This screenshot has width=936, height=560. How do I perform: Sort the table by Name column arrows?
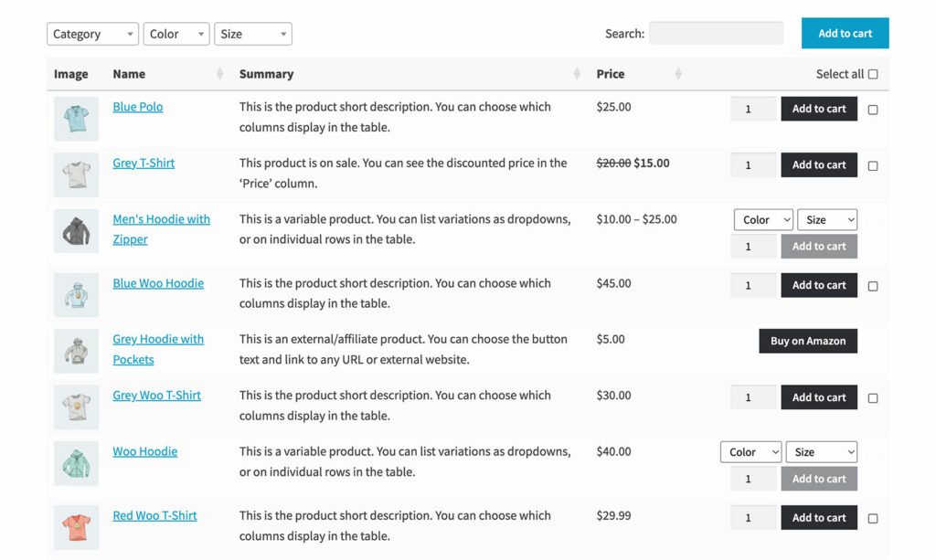click(x=219, y=74)
